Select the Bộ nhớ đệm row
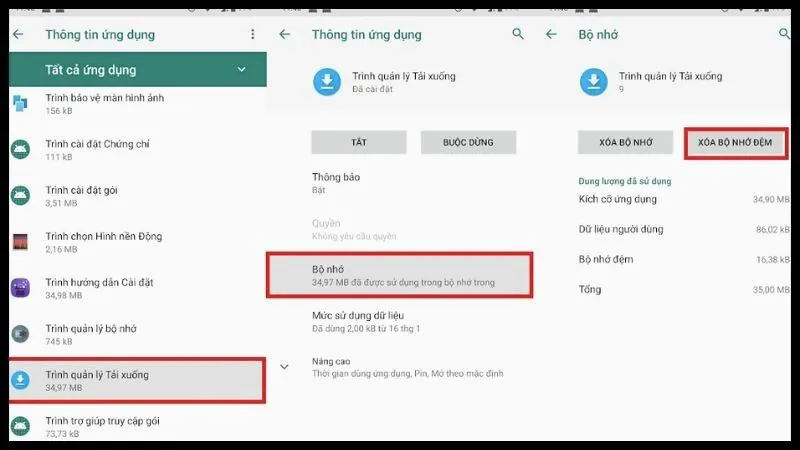The height and width of the screenshot is (450, 800). point(684,259)
